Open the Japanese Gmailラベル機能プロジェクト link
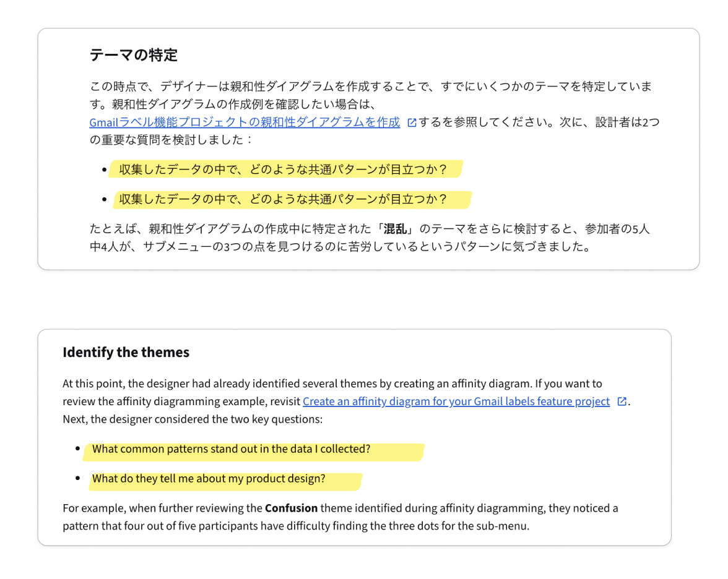 pyautogui.click(x=245, y=122)
